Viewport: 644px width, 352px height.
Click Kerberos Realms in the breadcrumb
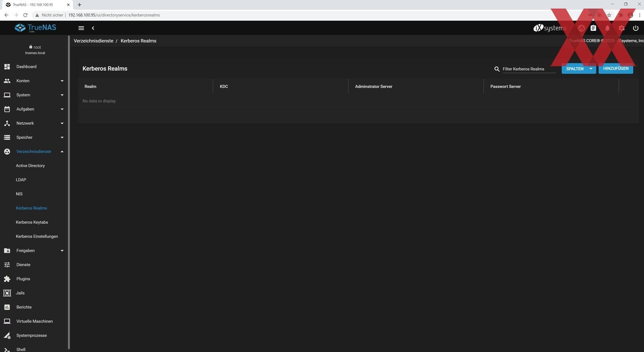coord(138,41)
